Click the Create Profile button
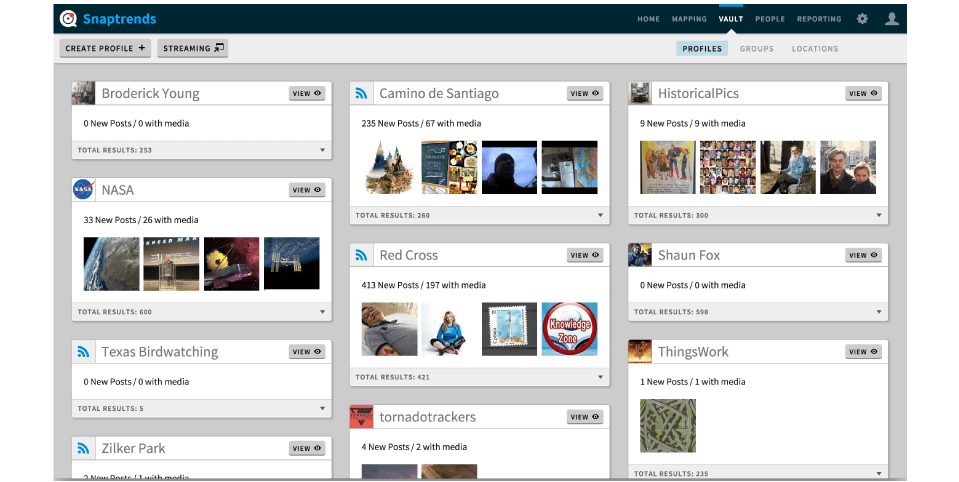The width and height of the screenshot is (959, 482). click(x=105, y=48)
